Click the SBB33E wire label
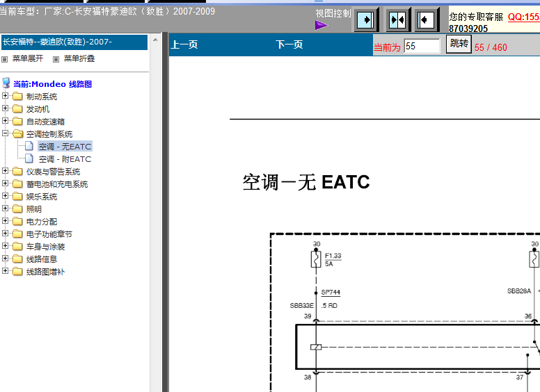The height and width of the screenshot is (392, 540). click(302, 305)
